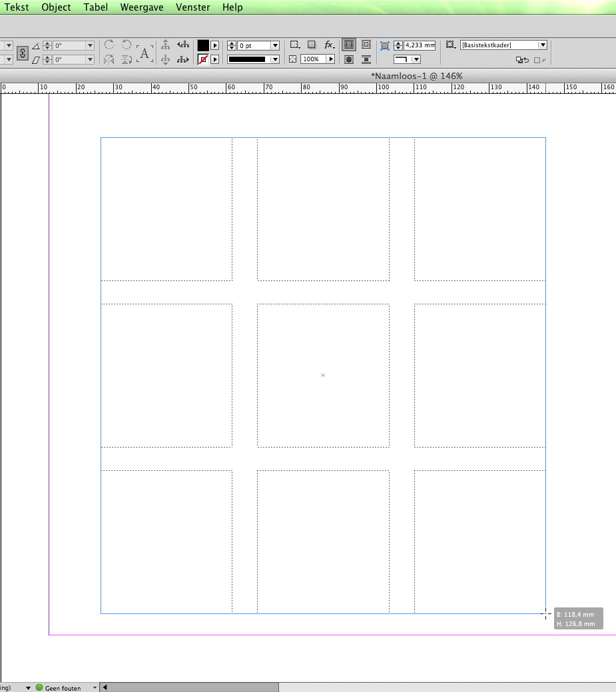Click the *Naamloos-1 @ 146% document title
This screenshot has height=692, width=616.
click(x=417, y=76)
